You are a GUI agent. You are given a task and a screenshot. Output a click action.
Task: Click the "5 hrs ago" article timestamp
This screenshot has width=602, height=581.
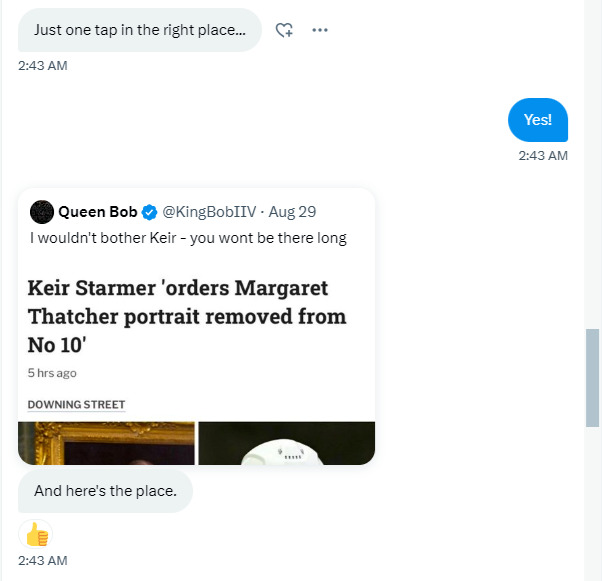click(x=52, y=373)
